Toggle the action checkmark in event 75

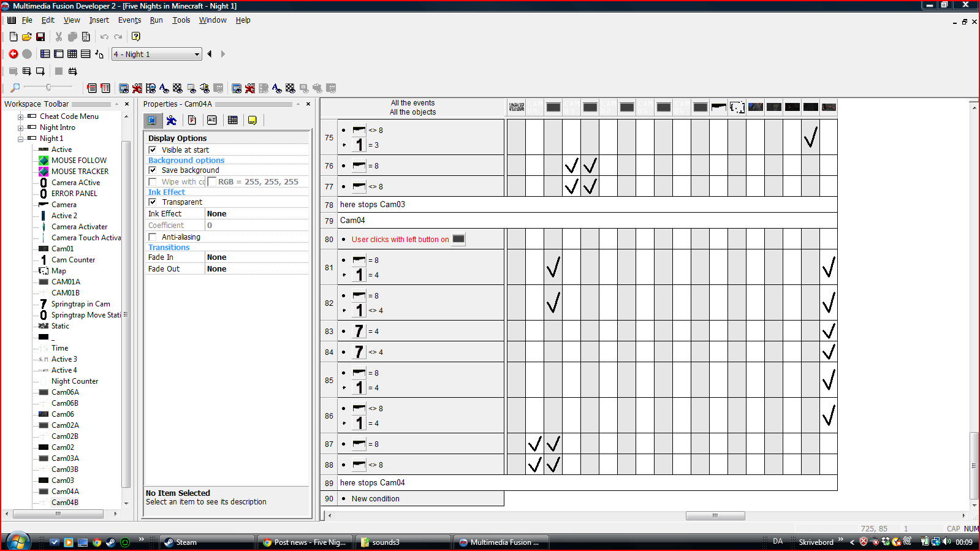(x=811, y=137)
